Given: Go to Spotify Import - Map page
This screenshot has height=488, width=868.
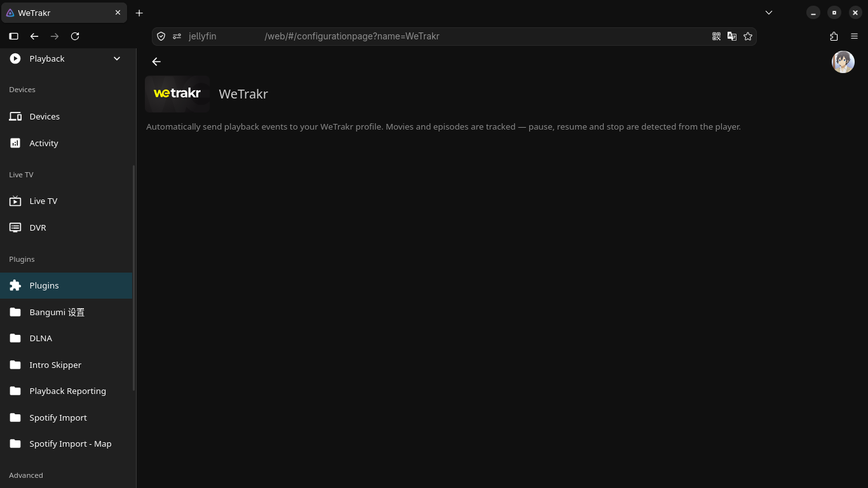Looking at the screenshot, I should [66, 444].
